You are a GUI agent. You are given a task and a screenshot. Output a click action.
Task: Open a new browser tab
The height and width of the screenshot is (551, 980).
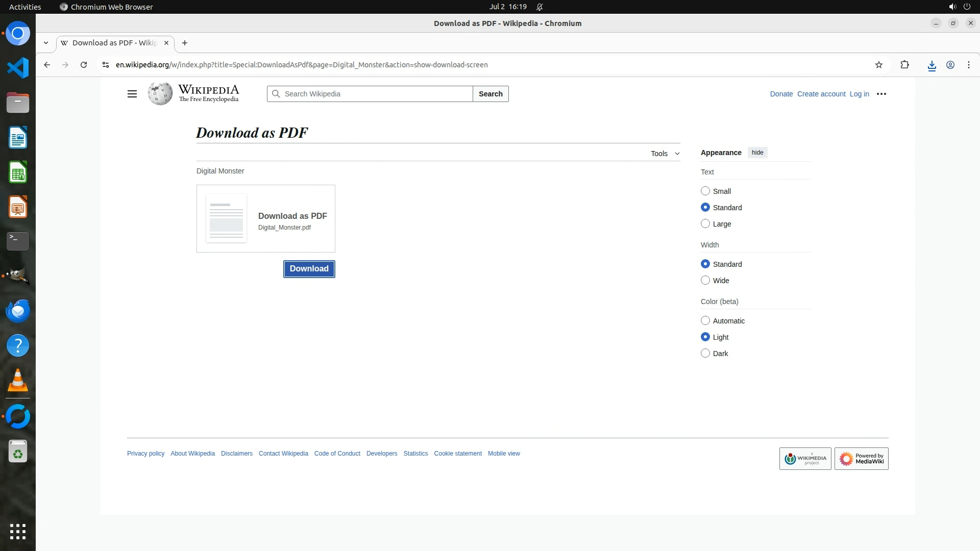coord(185,43)
